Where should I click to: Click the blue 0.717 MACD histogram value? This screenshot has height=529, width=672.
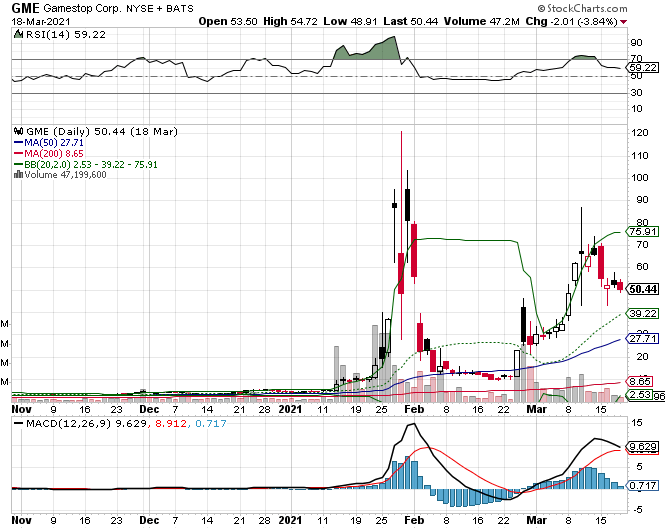211,424
